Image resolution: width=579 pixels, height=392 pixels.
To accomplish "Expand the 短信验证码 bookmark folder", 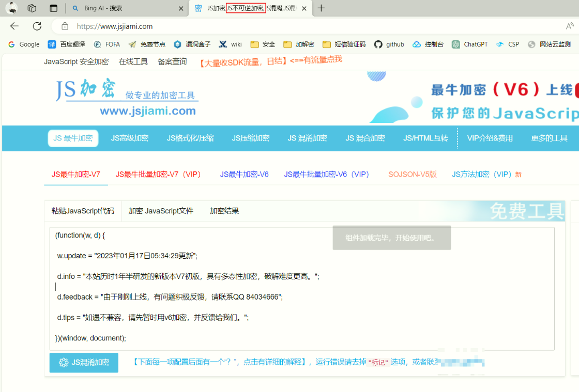I will click(344, 44).
